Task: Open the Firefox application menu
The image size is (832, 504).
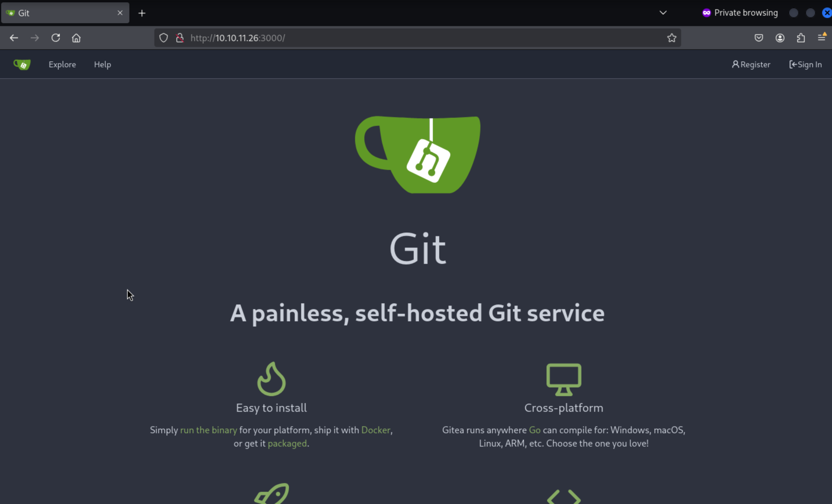Action: (x=822, y=37)
